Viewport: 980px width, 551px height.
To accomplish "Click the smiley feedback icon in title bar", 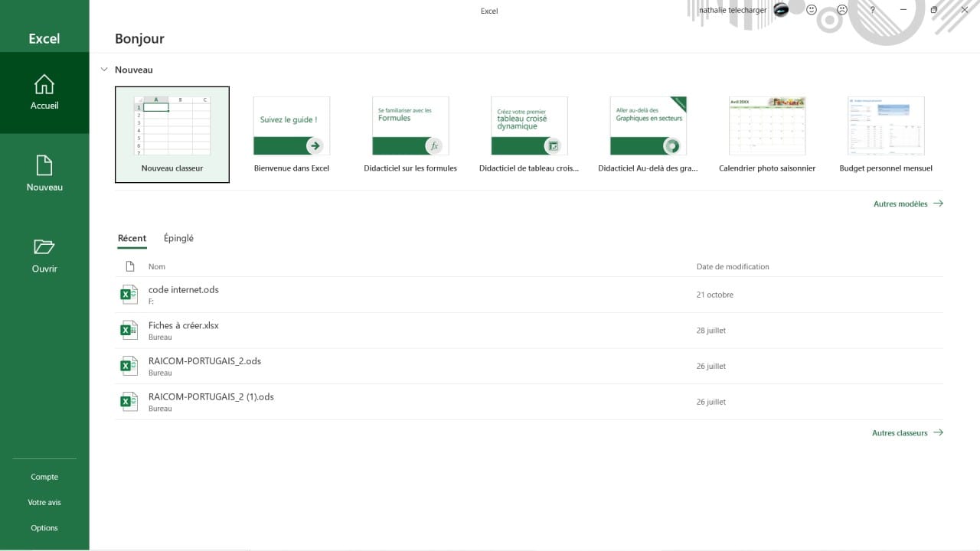I will click(x=811, y=10).
